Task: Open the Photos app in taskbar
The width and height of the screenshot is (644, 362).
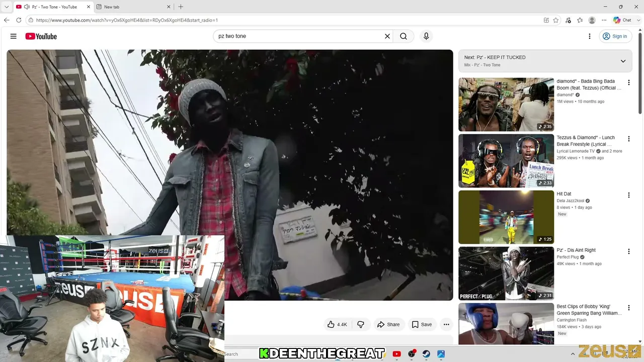Action: pos(441,354)
